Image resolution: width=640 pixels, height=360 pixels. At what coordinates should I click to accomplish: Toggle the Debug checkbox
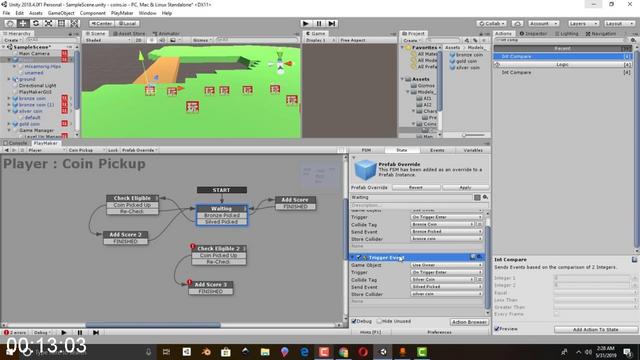(354, 321)
